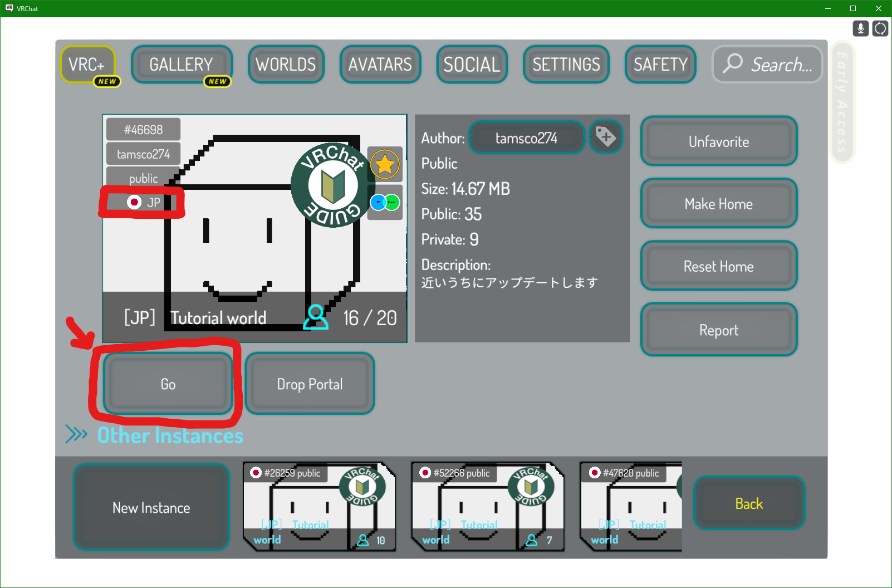Select instance #52266 public thumbnail

488,506
